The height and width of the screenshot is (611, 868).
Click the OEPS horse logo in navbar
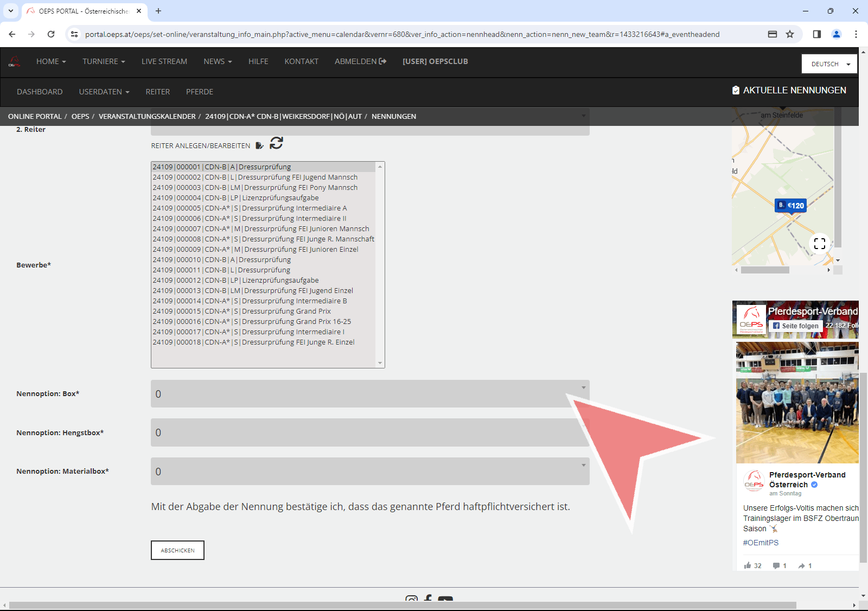tap(15, 61)
